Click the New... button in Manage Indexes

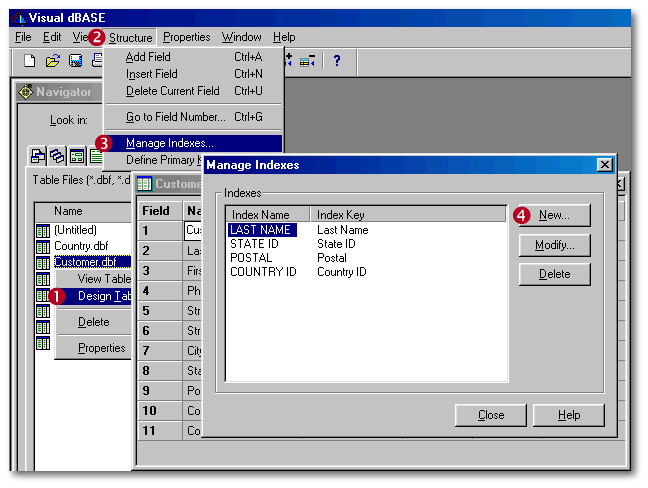pos(554,215)
